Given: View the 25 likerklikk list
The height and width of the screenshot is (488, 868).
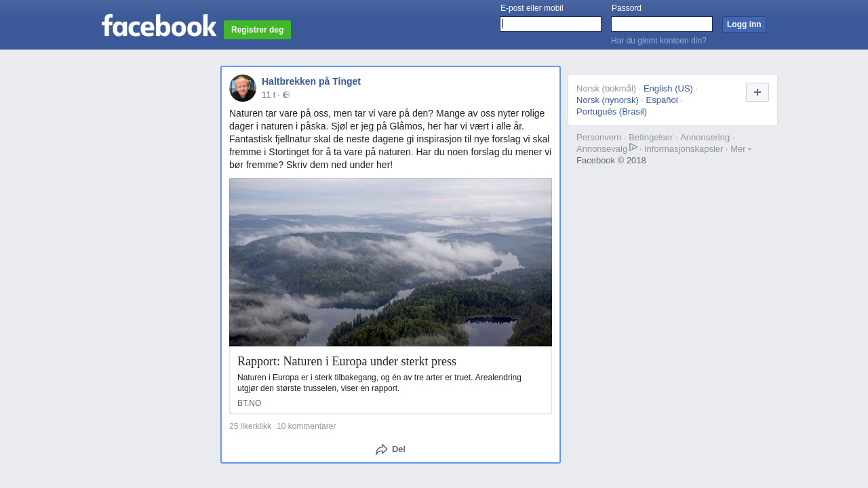Looking at the screenshot, I should coord(250,426).
